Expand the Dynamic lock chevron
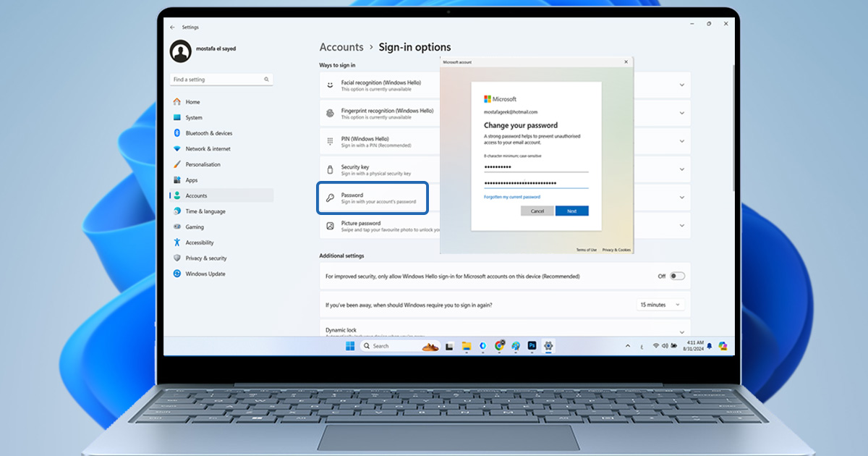Screen dimensions: 868x456 (681, 332)
